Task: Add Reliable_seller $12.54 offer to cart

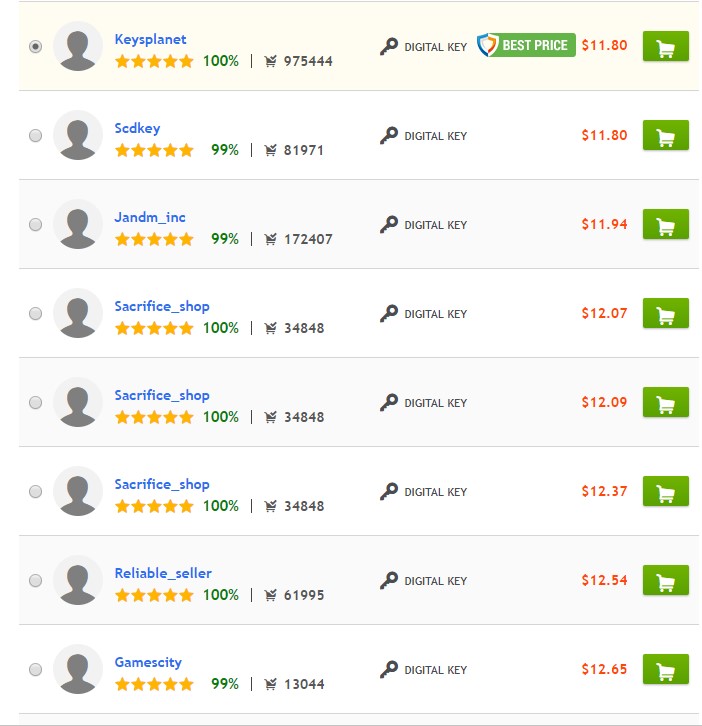Action: point(665,581)
